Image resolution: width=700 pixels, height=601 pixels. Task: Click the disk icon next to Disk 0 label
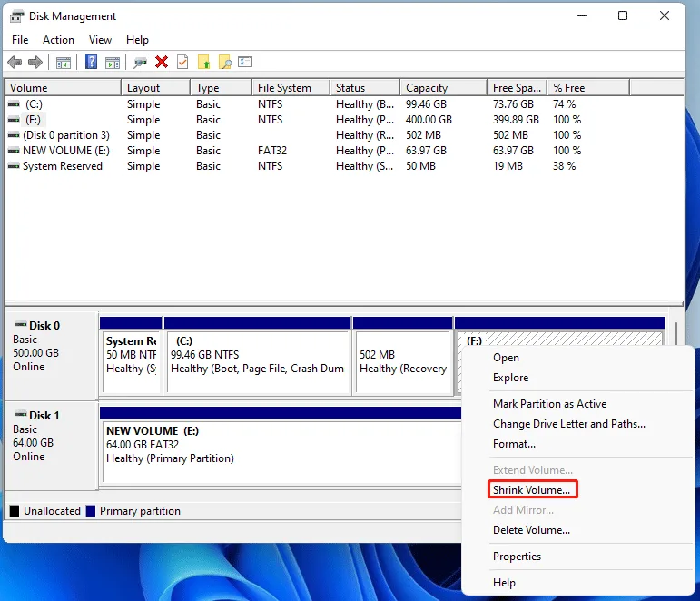(21, 324)
